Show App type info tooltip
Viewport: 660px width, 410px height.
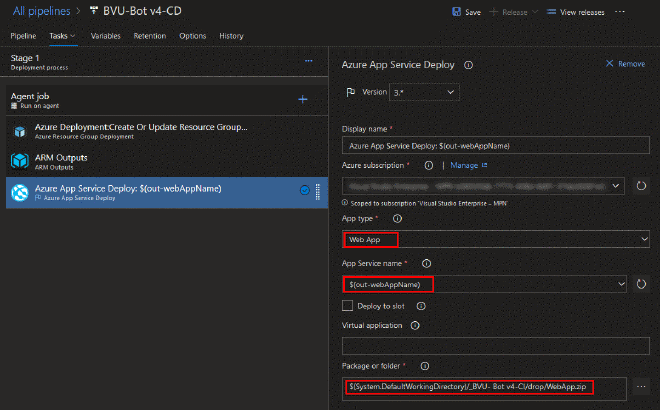[x=397, y=218]
